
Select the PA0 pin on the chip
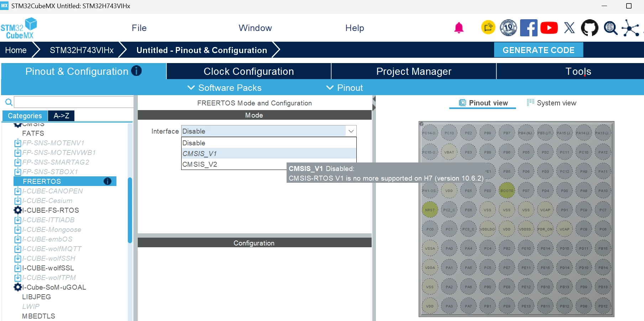click(x=449, y=248)
